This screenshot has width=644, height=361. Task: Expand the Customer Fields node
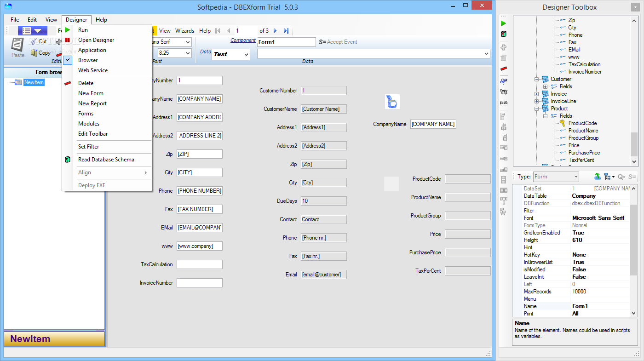coord(545,86)
